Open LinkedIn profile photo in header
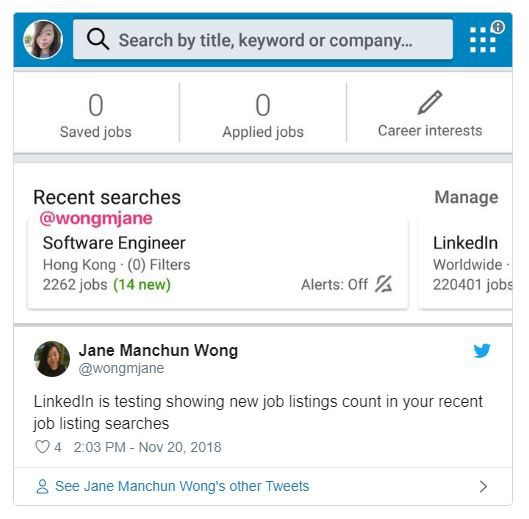This screenshot has width=529, height=519. [43, 39]
